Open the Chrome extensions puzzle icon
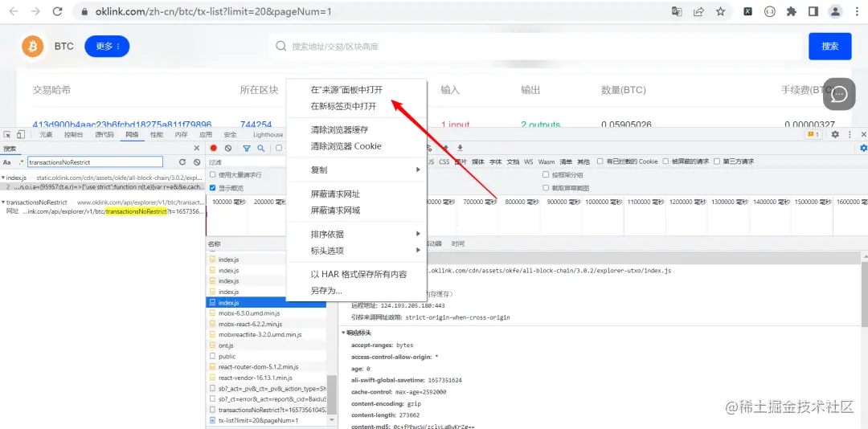868x429 pixels. (792, 11)
